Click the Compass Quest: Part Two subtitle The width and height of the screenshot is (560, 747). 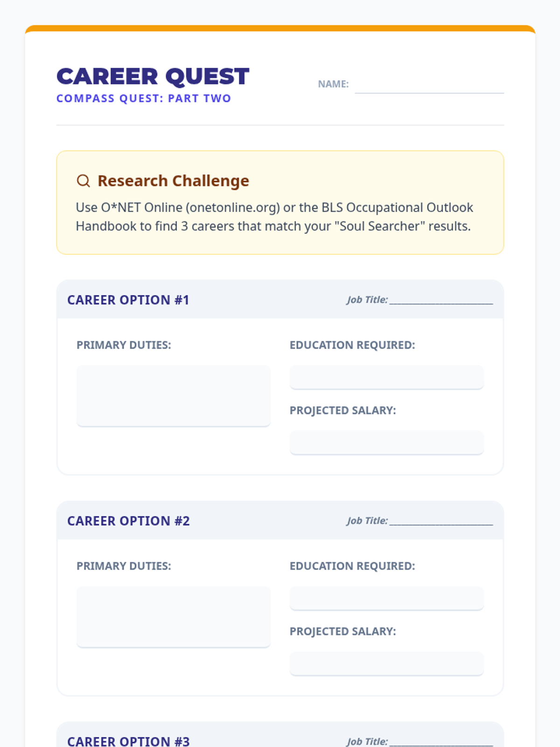(144, 99)
